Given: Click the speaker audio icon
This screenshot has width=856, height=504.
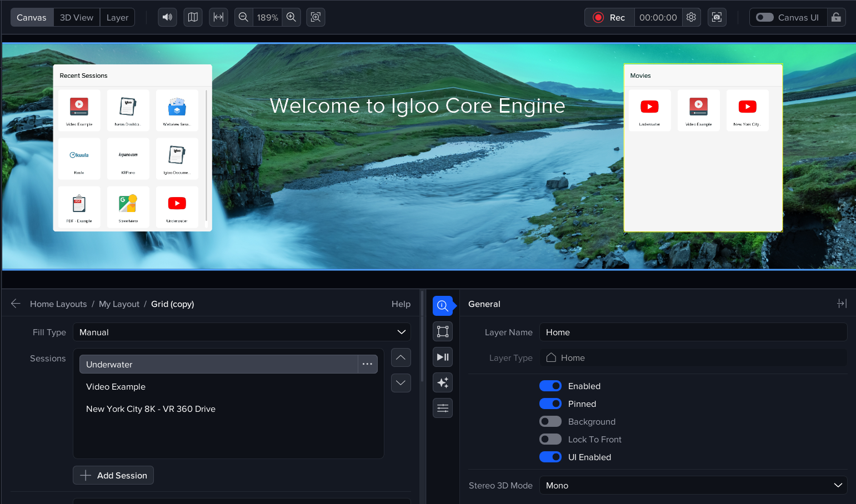Looking at the screenshot, I should click(x=167, y=17).
